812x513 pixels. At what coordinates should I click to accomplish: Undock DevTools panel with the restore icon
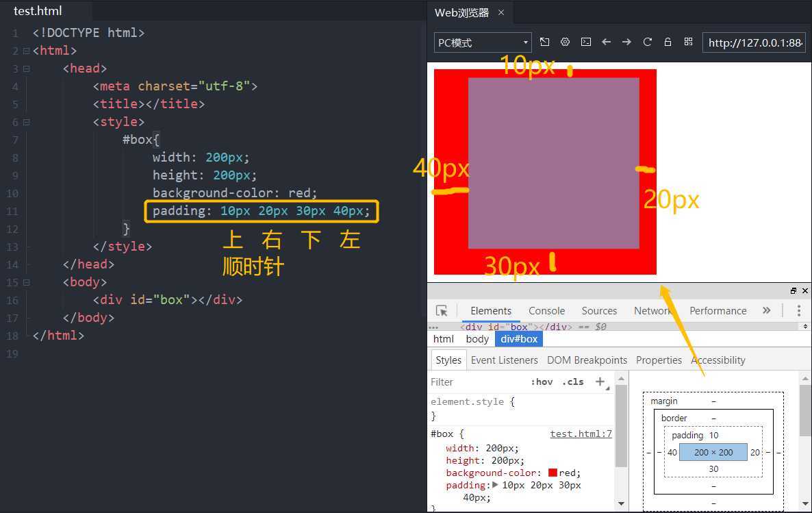(x=794, y=290)
